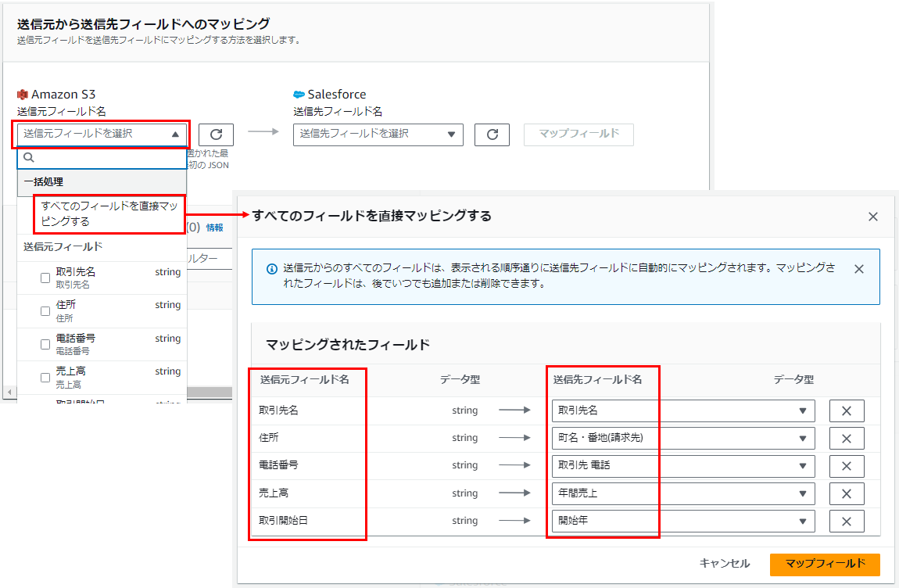Tick the 取引先名 source field checkbox
Viewport: 899px width, 588px height.
tap(45, 278)
